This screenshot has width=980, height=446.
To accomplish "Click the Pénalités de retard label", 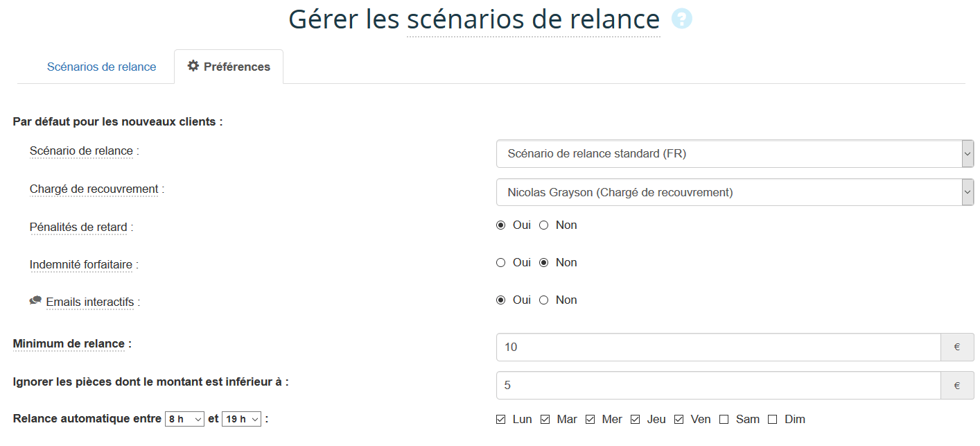I will point(80,227).
